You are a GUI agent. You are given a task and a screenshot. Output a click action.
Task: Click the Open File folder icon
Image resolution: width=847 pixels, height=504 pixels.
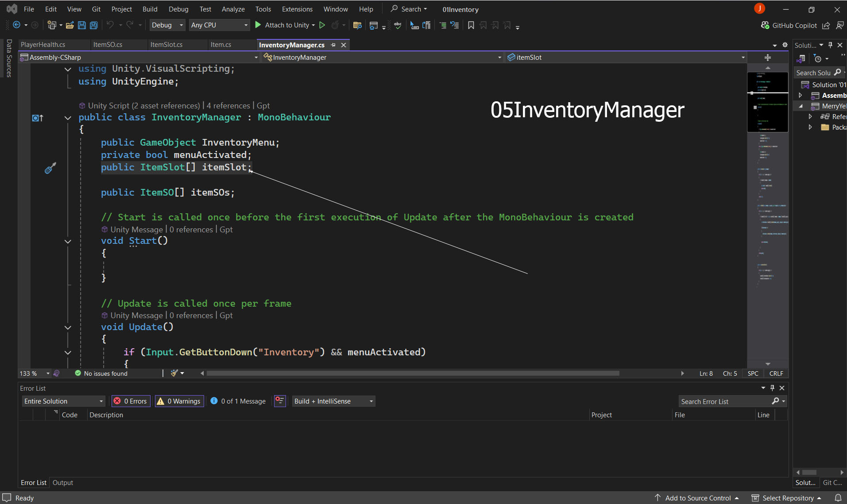click(x=70, y=25)
